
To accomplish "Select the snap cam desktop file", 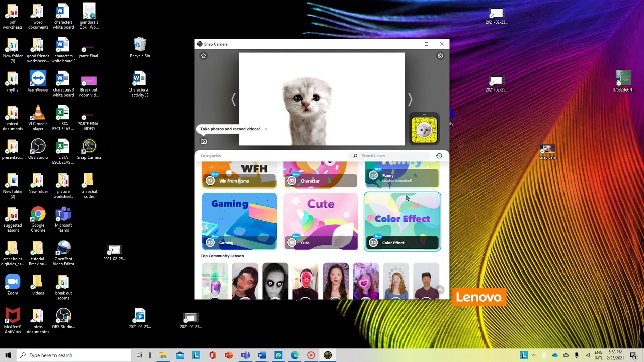I will click(547, 152).
